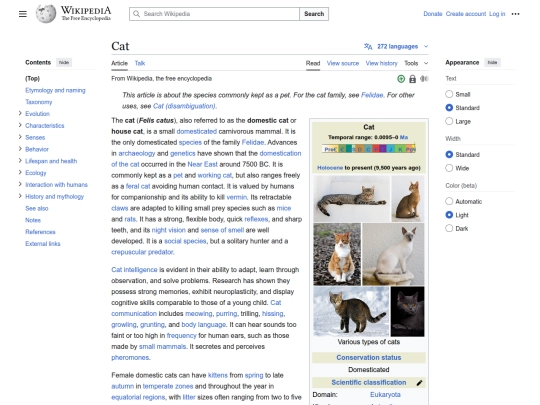Expand the Characteristics contents section

tap(20, 125)
